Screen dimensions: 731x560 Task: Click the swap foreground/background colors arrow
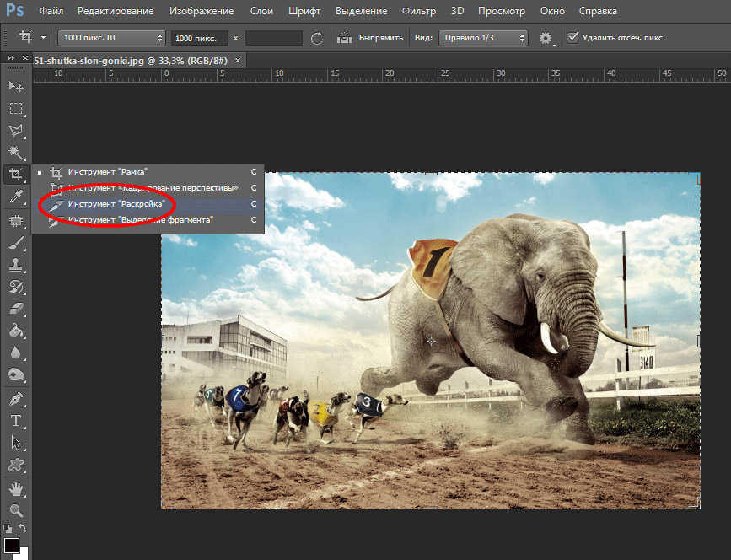[23, 529]
